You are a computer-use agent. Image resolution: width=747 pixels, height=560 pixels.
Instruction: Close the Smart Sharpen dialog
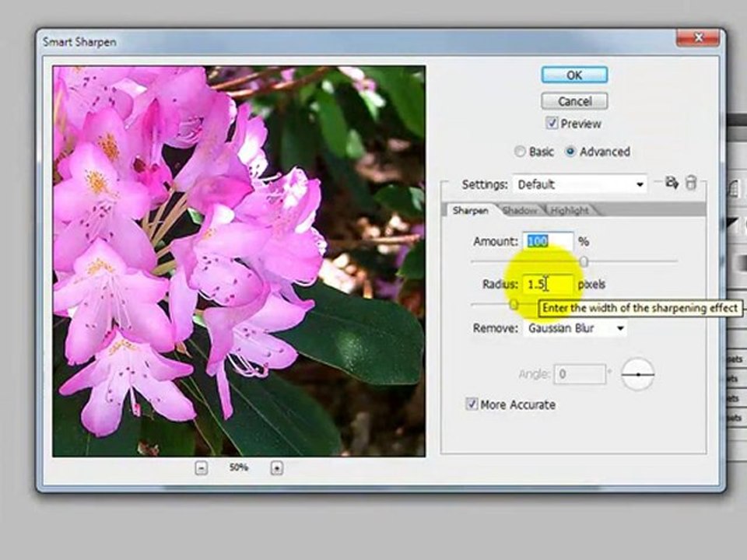[698, 37]
